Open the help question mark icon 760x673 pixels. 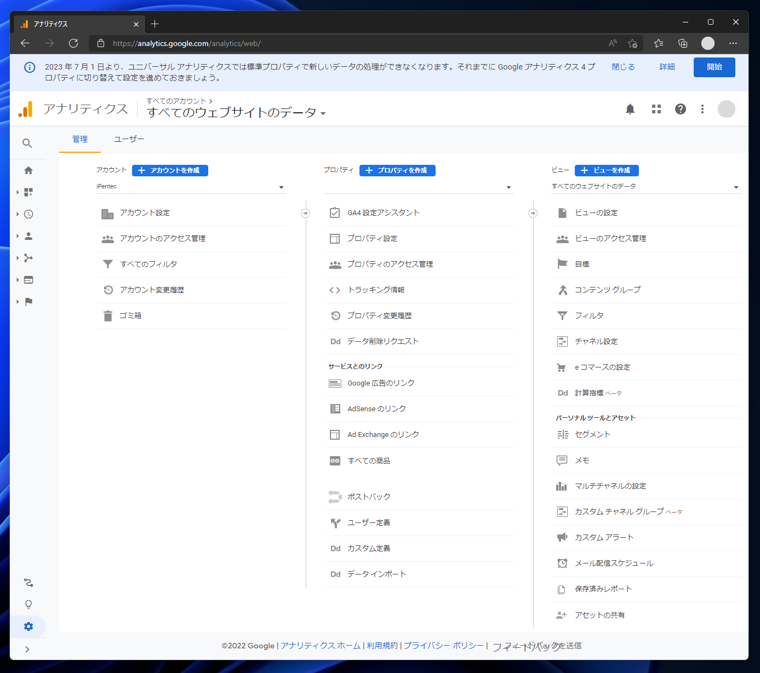(681, 110)
